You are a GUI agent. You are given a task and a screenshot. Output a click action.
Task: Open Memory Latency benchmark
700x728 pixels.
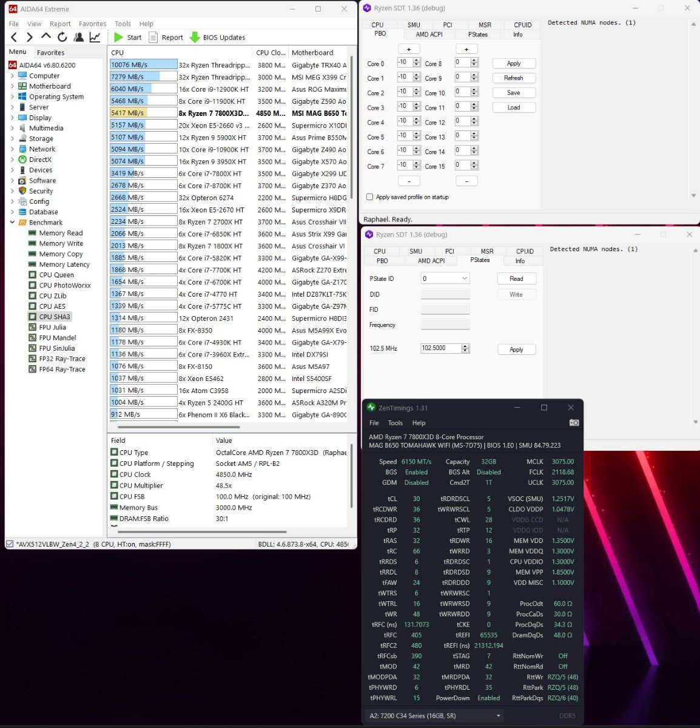64,265
